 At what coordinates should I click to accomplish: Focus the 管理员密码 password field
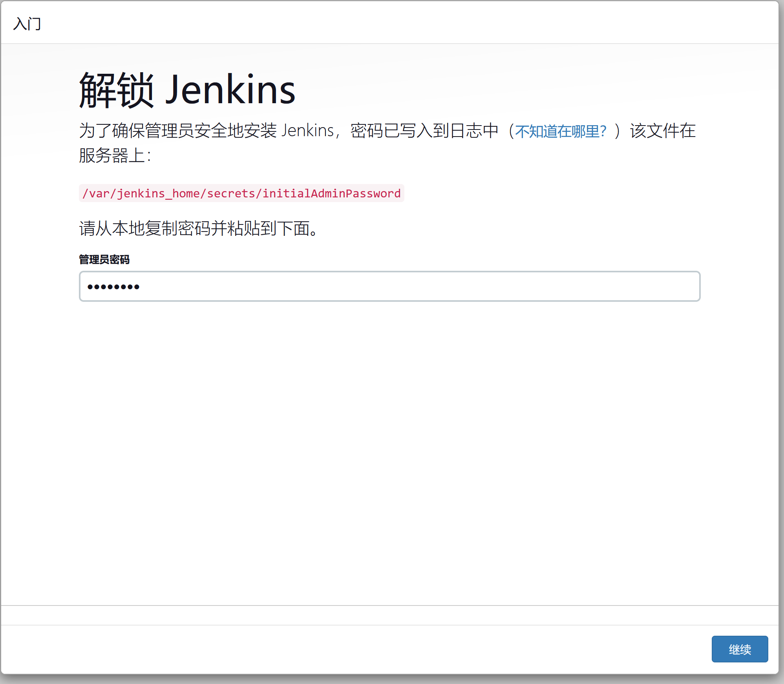tap(389, 286)
